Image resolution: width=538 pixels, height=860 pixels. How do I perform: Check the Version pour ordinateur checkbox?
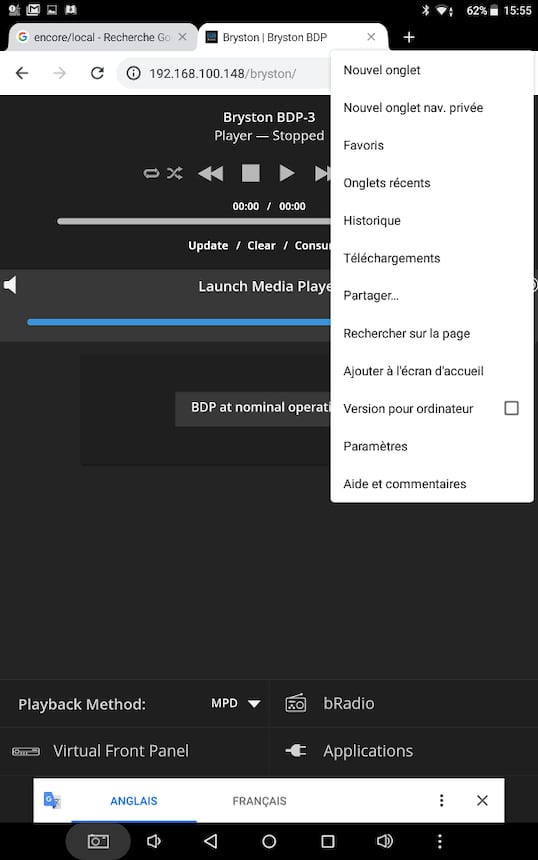coord(511,408)
